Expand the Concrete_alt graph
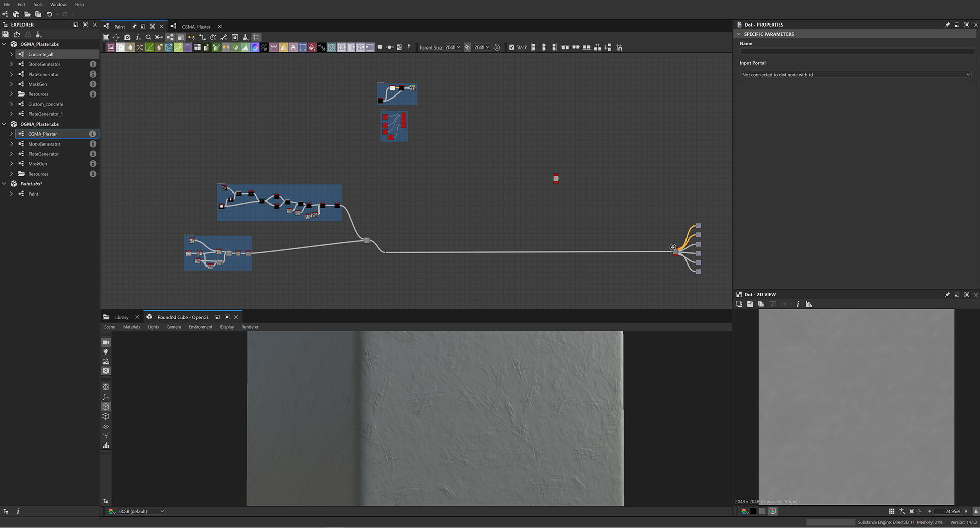This screenshot has width=980, height=528. click(x=11, y=54)
